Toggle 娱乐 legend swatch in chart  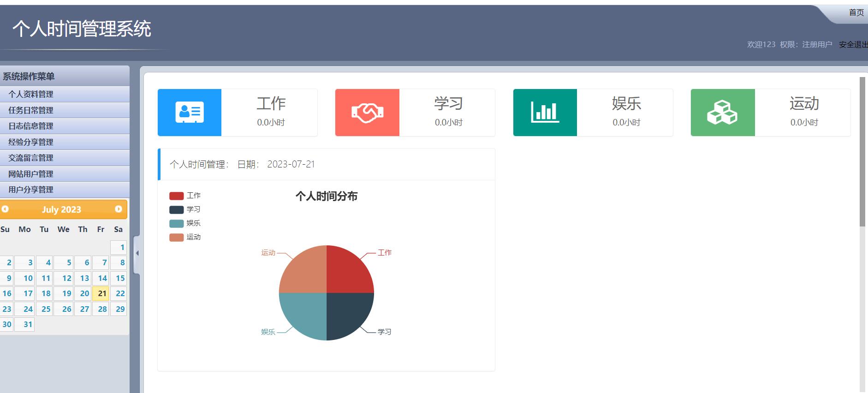(176, 223)
